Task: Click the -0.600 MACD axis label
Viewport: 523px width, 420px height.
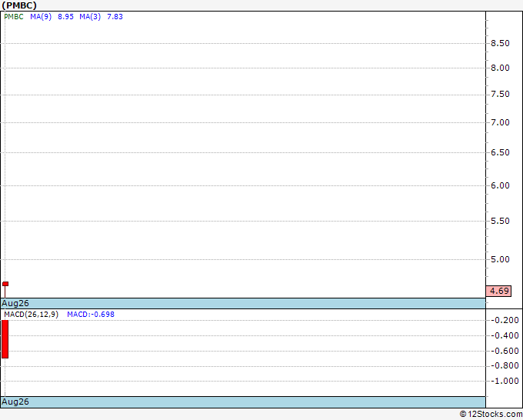Action: pyautogui.click(x=505, y=351)
